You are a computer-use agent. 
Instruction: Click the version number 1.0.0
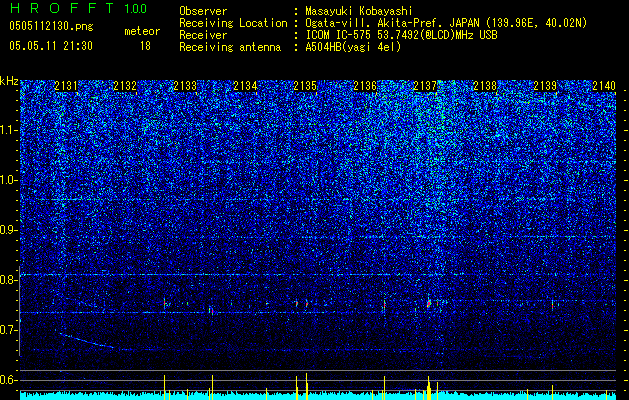(x=136, y=8)
